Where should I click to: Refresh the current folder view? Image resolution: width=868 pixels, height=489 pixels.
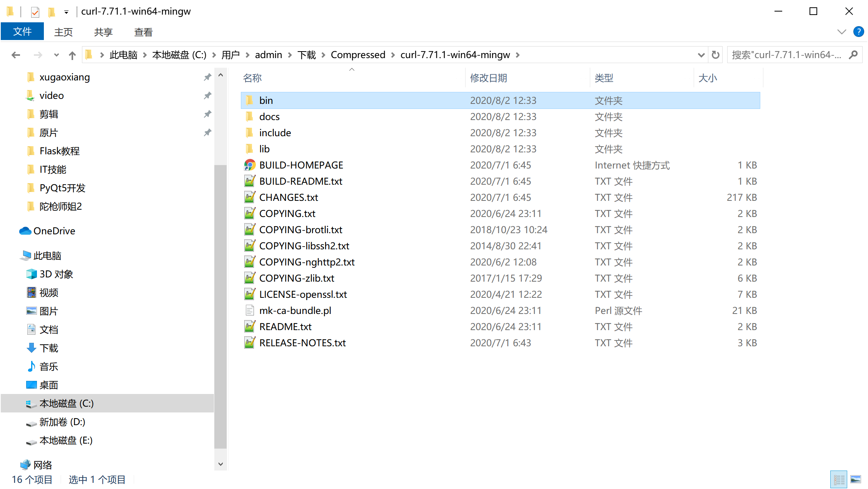point(715,55)
